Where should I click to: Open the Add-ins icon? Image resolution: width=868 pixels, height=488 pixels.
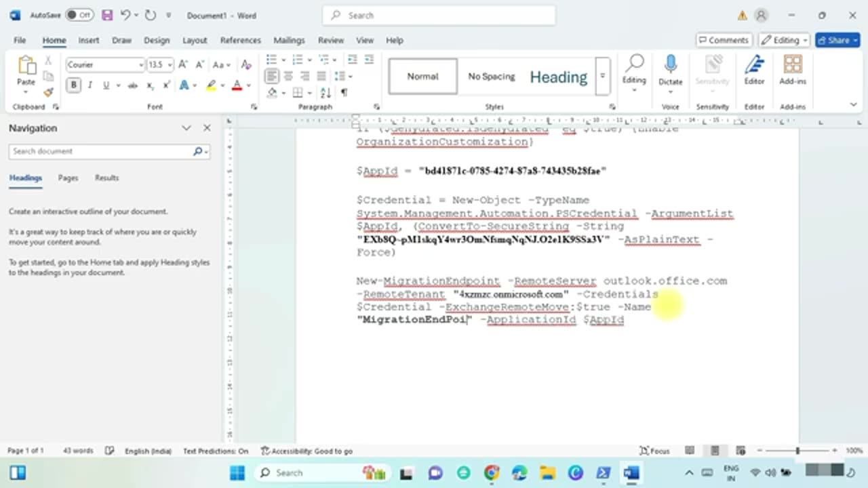coord(793,65)
